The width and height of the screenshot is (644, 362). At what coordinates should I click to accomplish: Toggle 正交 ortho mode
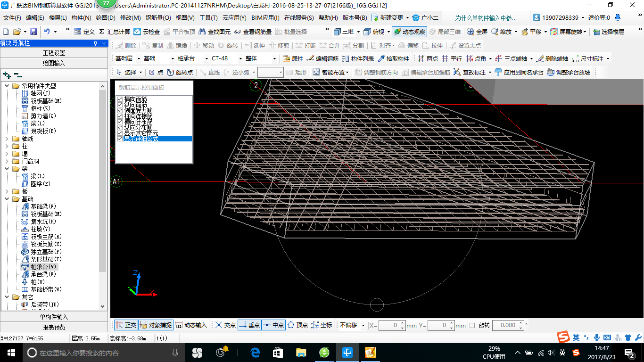coord(126,325)
